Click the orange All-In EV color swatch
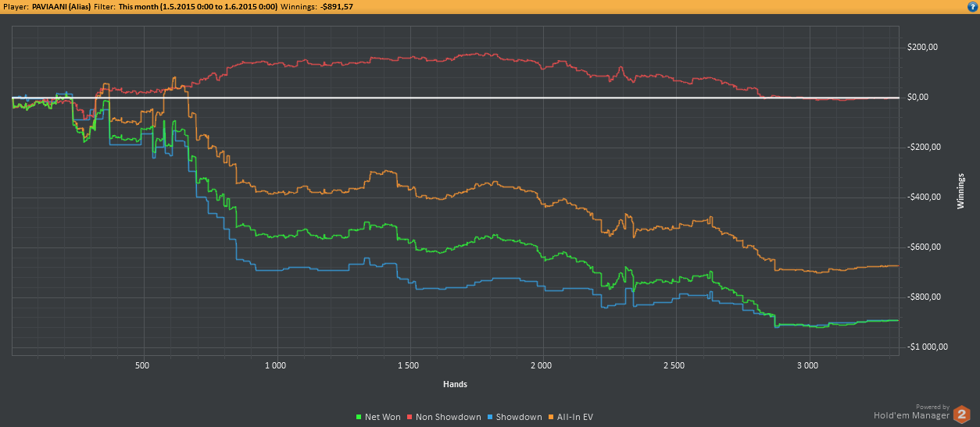This screenshot has height=427, width=980. click(x=550, y=417)
